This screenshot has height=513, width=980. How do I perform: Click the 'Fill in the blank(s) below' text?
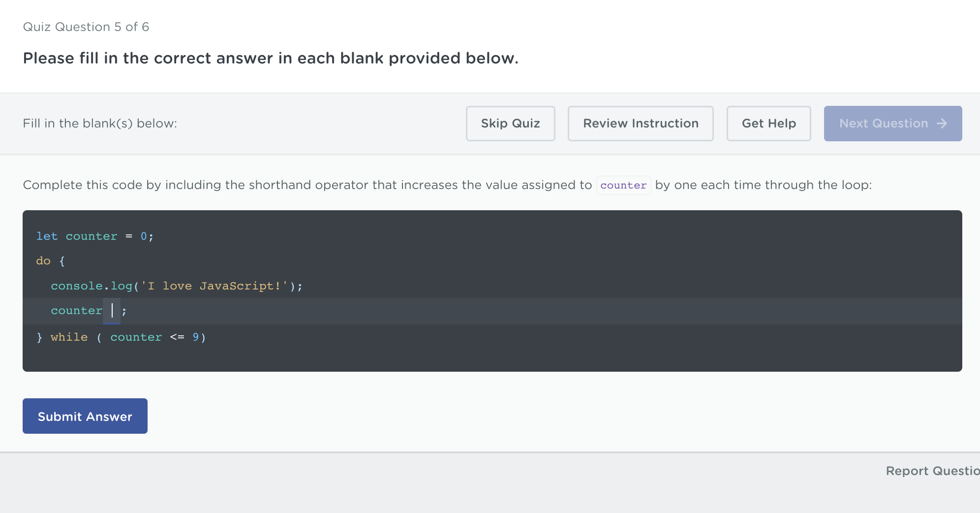100,123
